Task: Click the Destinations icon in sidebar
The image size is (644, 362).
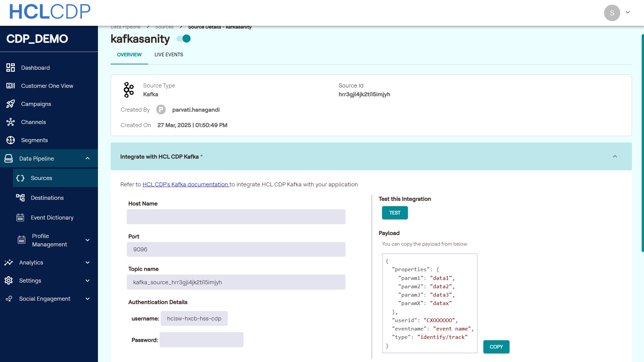Action: [20, 198]
